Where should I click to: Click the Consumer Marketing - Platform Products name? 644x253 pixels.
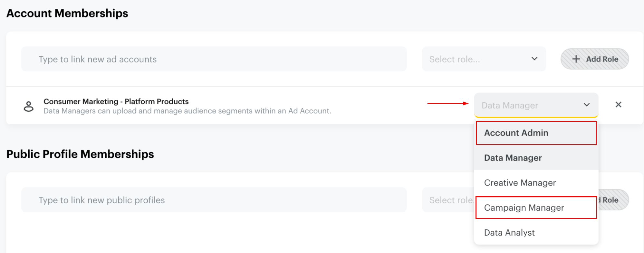pyautogui.click(x=116, y=101)
